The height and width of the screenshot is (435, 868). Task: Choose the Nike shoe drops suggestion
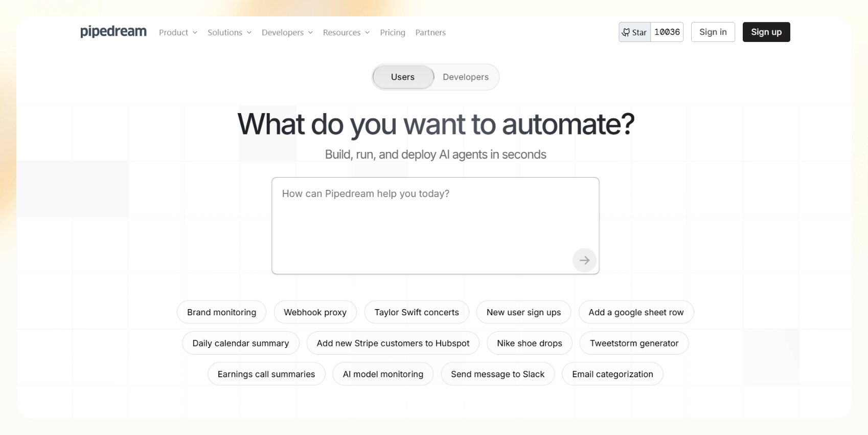click(530, 343)
